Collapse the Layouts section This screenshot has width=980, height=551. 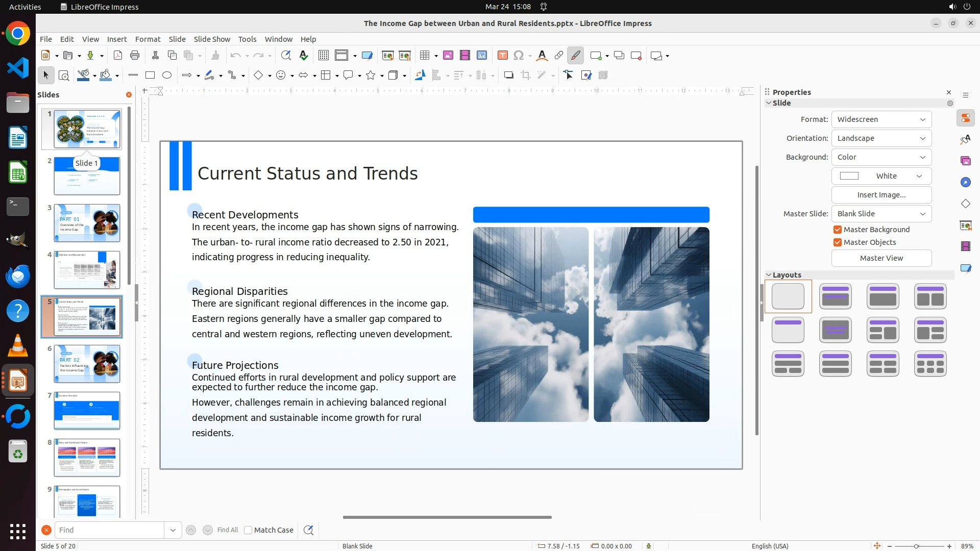(x=769, y=275)
